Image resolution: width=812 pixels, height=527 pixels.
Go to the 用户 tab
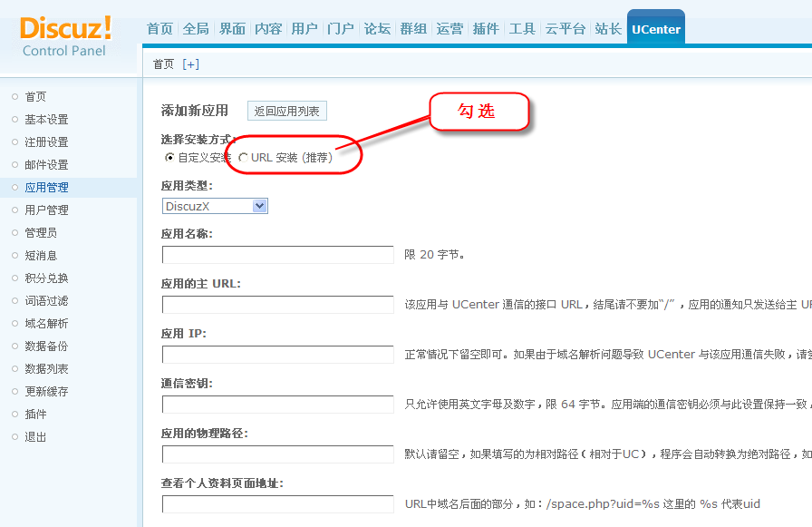[304, 29]
